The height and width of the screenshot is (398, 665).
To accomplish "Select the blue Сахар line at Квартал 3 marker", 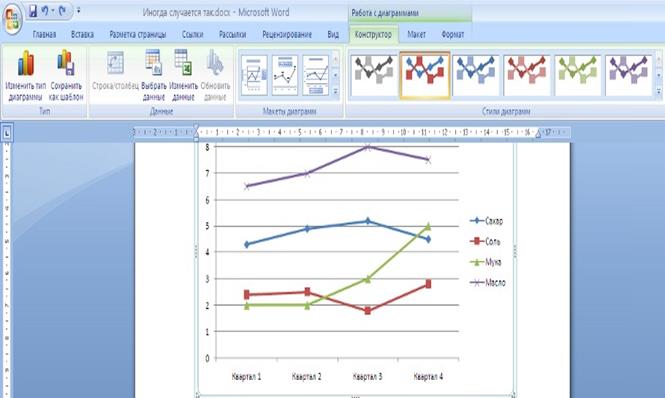I will coord(368,221).
